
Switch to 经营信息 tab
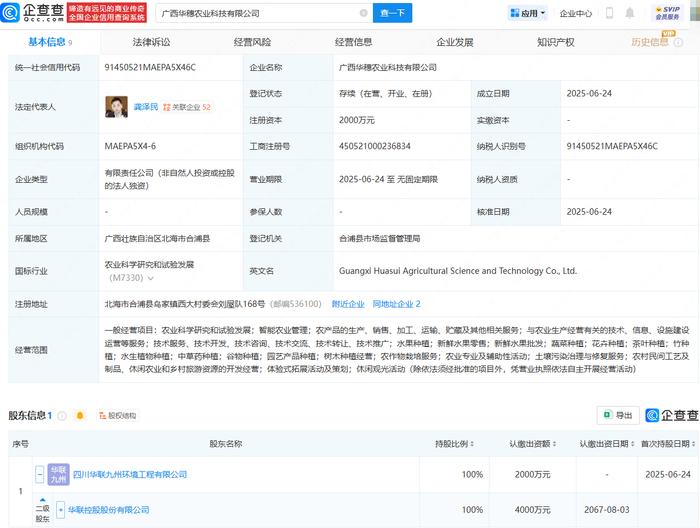click(353, 42)
